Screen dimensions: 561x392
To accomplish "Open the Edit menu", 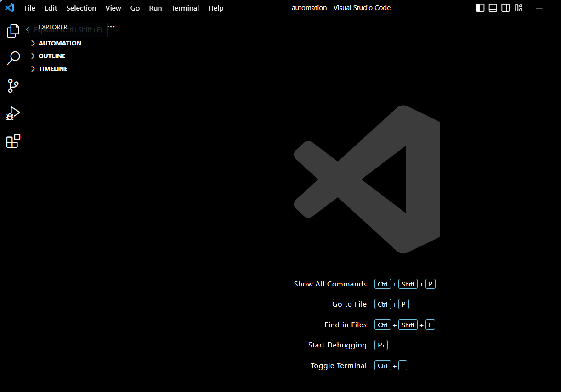I will 51,8.
